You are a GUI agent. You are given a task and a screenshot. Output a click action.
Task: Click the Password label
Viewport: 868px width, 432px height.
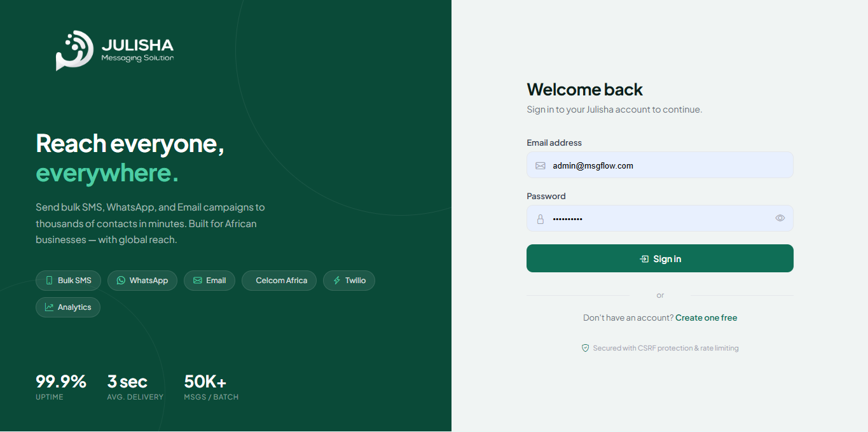pyautogui.click(x=546, y=196)
